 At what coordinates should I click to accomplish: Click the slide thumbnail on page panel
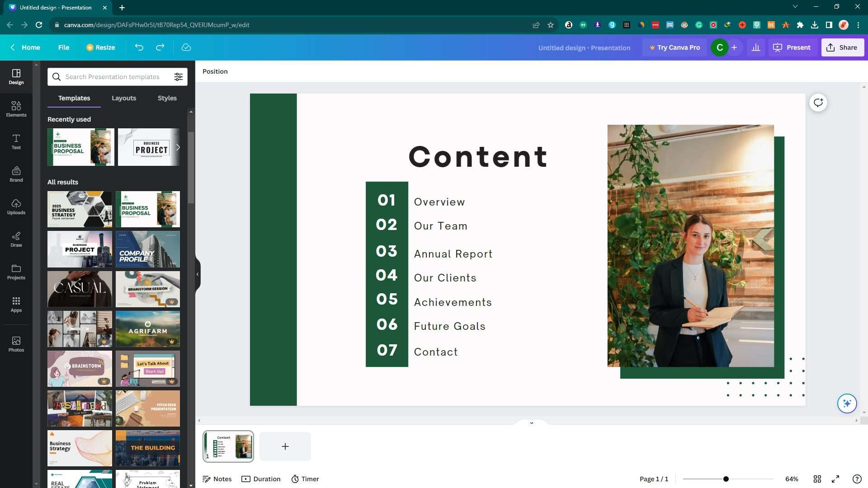pyautogui.click(x=228, y=446)
